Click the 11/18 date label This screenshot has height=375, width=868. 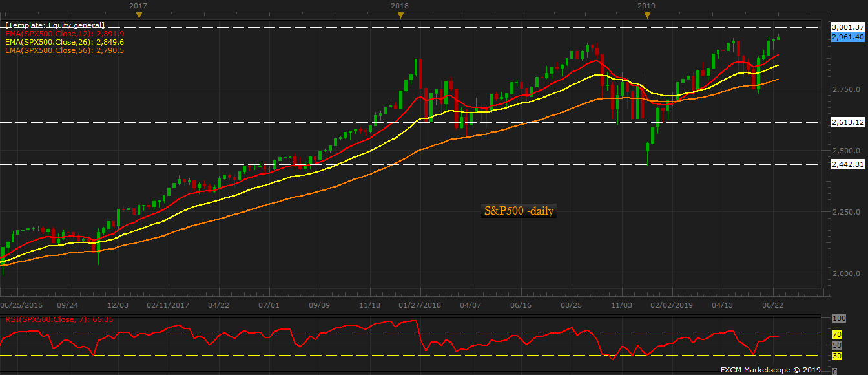(369, 305)
